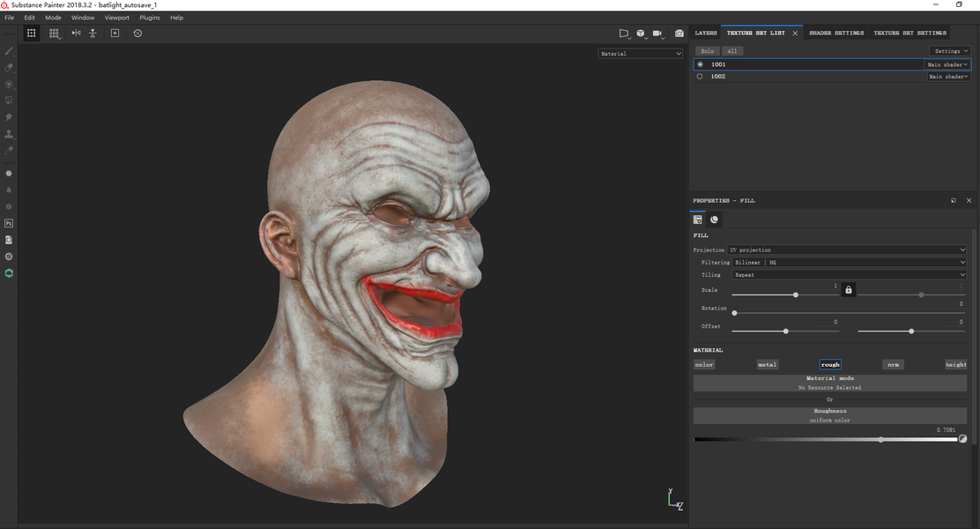This screenshot has height=529, width=980.
Task: Switch to the Layers tab
Action: point(706,33)
